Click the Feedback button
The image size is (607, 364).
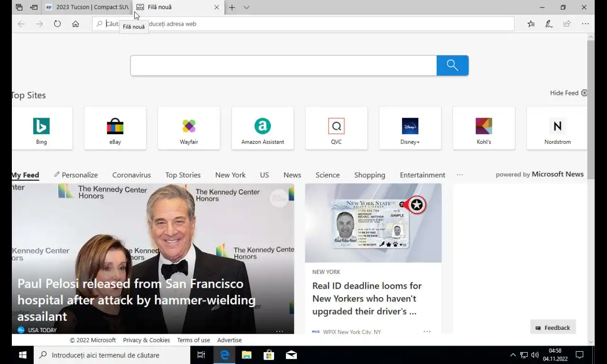tap(553, 328)
